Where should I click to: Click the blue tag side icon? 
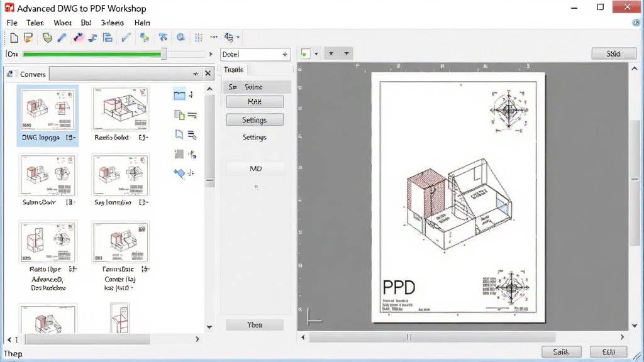(x=179, y=173)
